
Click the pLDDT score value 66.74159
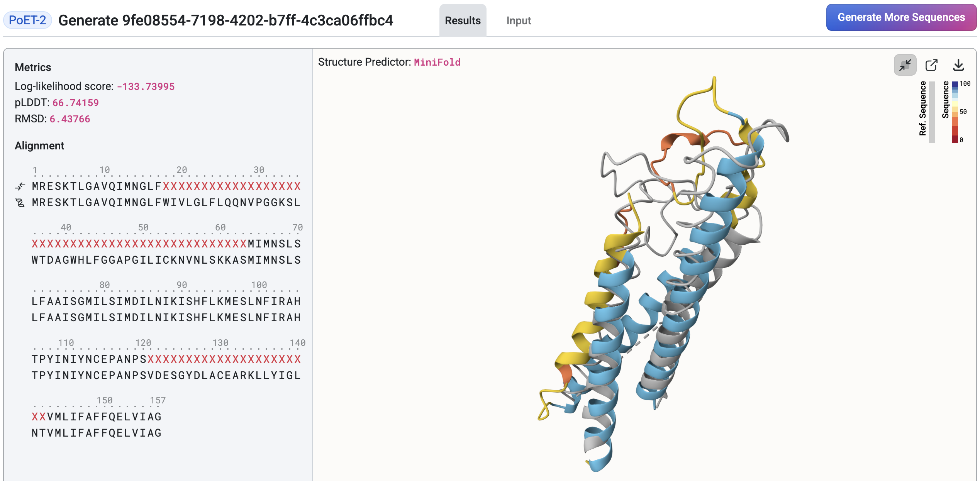pyautogui.click(x=76, y=103)
